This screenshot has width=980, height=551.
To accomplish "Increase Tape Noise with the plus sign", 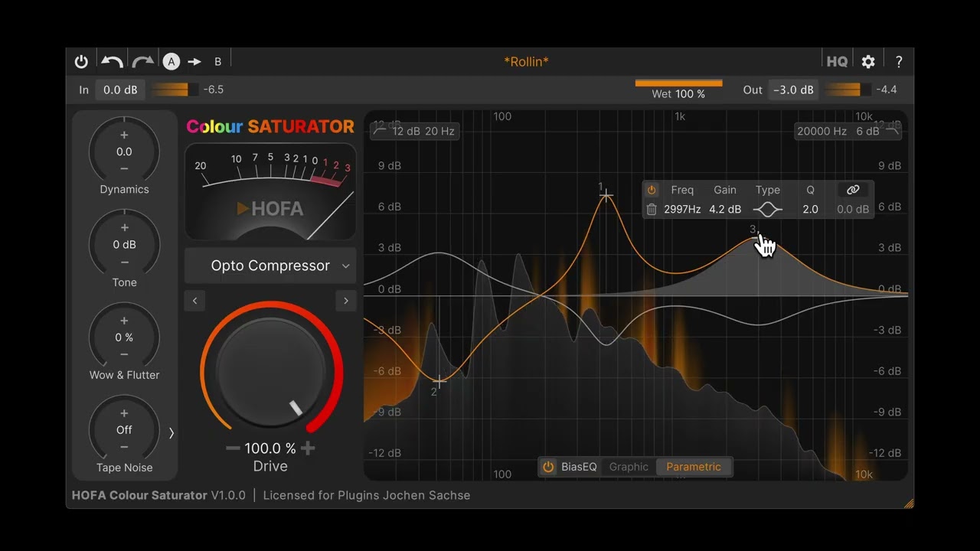I will point(124,413).
